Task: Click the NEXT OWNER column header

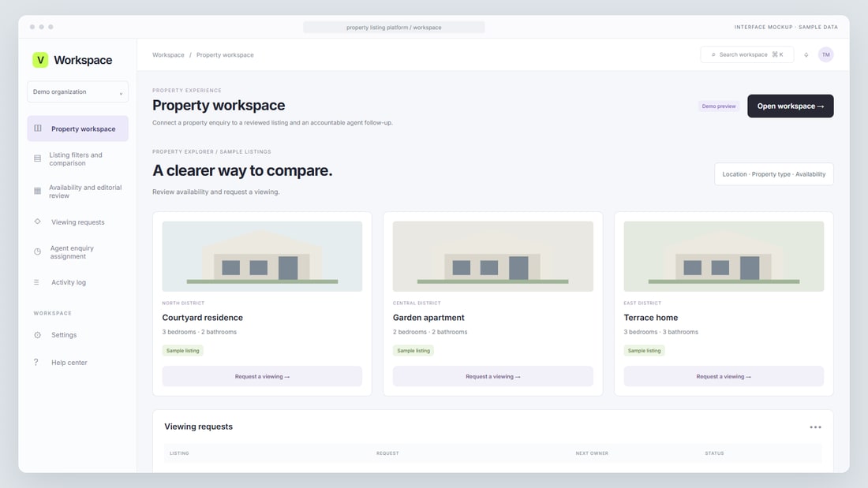Action: pyautogui.click(x=592, y=453)
